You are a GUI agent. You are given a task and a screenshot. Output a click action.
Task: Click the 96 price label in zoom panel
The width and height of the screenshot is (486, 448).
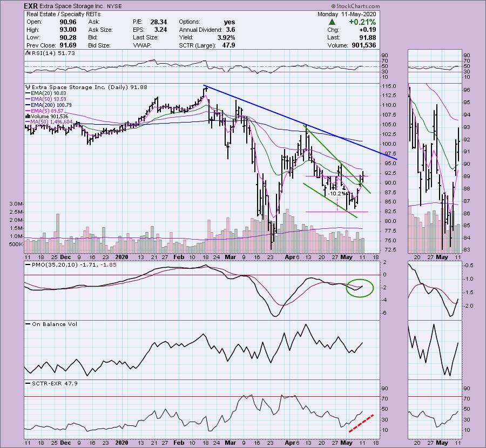(x=467, y=90)
